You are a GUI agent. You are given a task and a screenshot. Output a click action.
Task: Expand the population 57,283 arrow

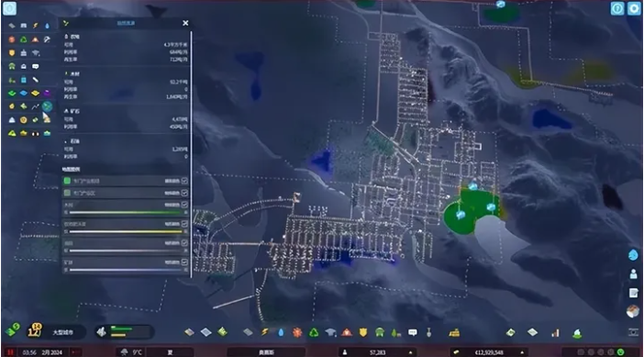[410, 352]
